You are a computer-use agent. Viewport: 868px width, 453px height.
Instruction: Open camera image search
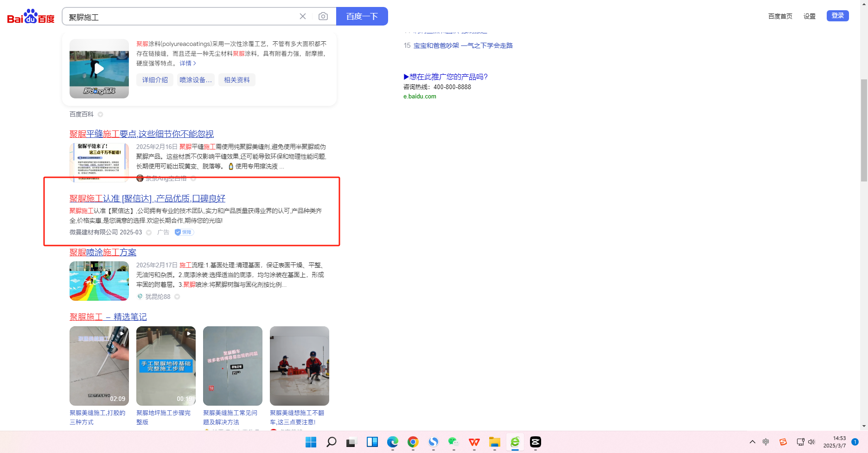(x=323, y=16)
